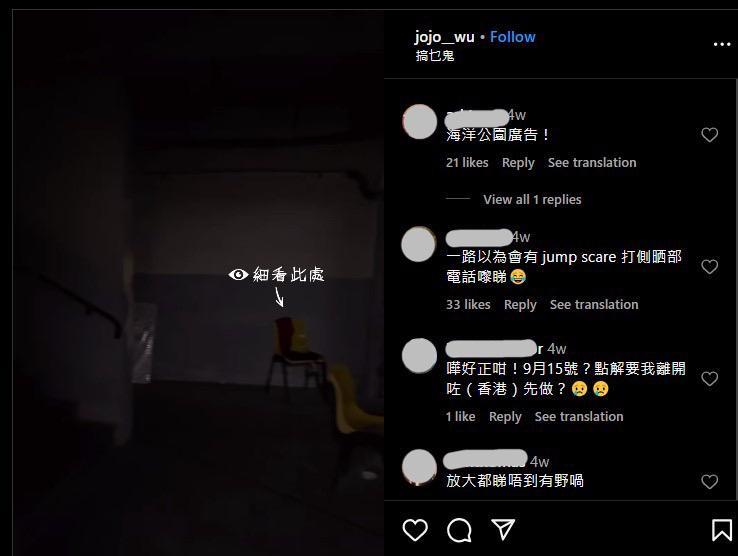Reply to the 海洋公園廣告 comment
The width and height of the screenshot is (738, 556).
[518, 163]
